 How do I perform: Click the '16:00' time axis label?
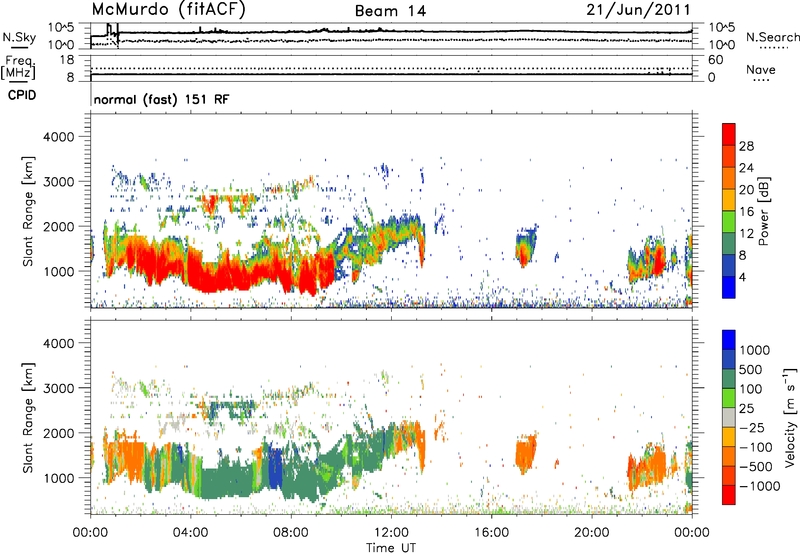[x=491, y=533]
